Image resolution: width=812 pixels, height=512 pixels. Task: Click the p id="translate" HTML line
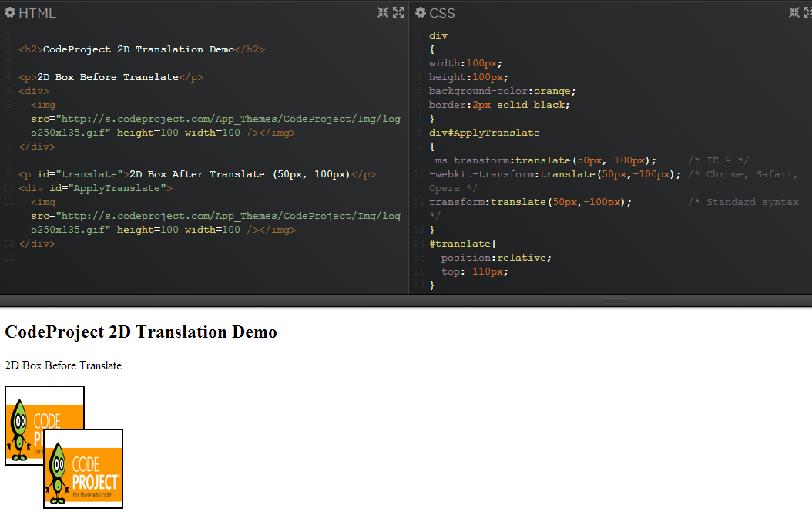click(x=197, y=174)
